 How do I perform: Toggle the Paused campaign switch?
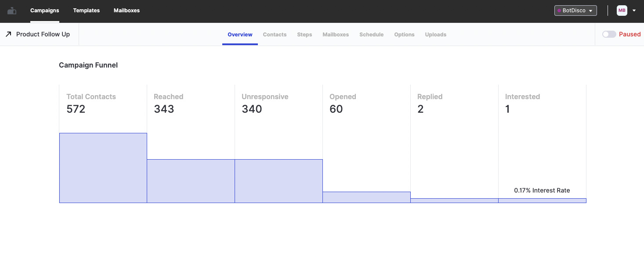[609, 34]
